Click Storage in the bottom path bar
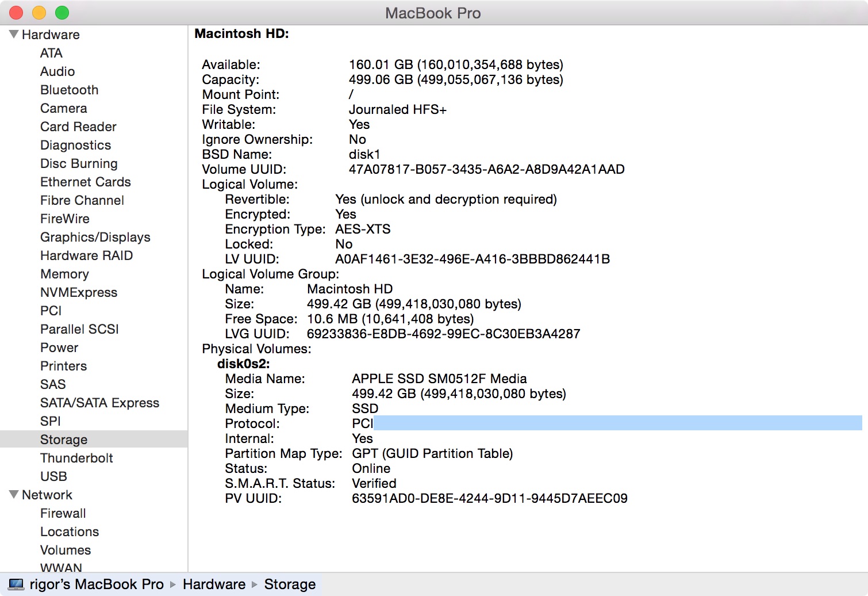This screenshot has height=596, width=868. tap(290, 584)
